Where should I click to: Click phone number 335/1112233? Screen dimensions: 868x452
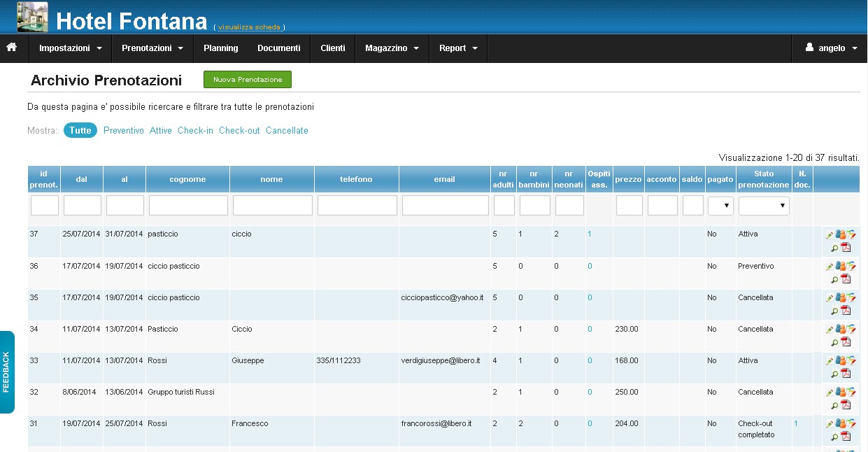pos(339,361)
